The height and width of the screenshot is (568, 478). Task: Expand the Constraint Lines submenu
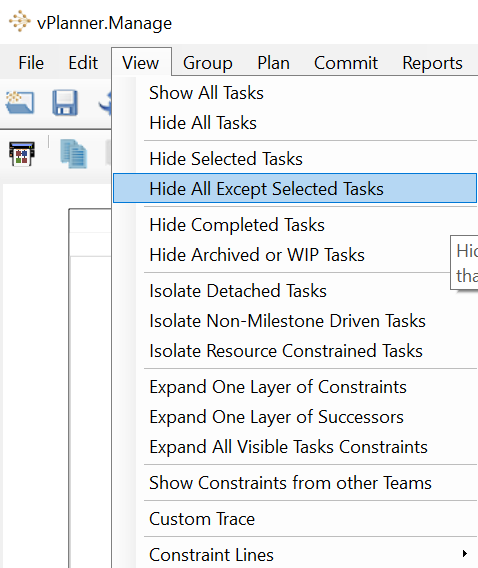tap(295, 554)
